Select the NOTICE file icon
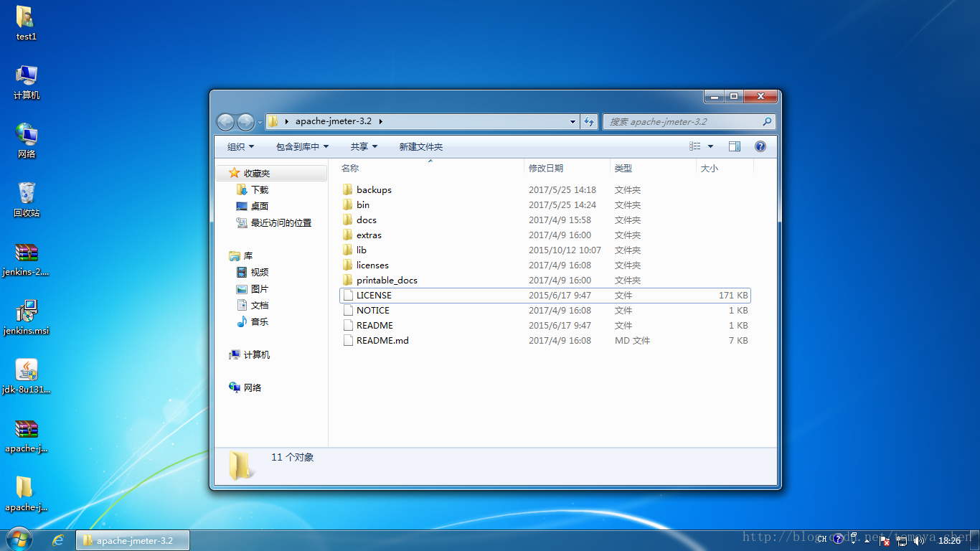Viewport: 980px width, 551px height. click(x=348, y=310)
